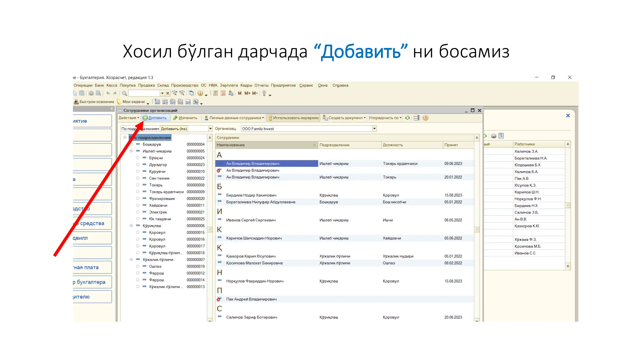Open the calendar icon showing 31
The image size is (644, 362).
223,93
